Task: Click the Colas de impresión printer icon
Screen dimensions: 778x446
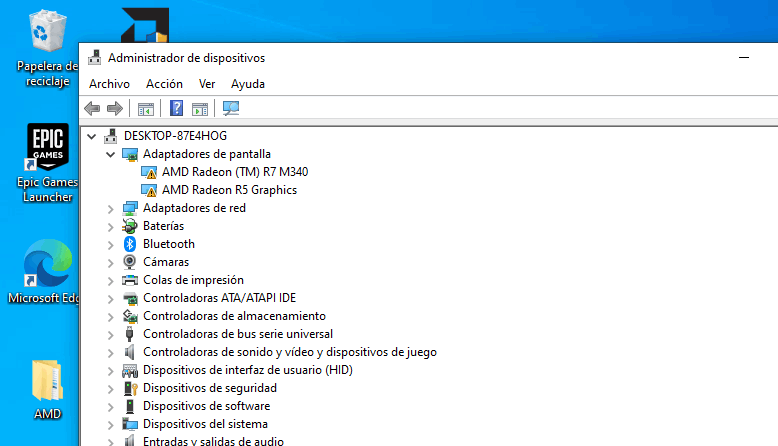Action: tap(130, 280)
